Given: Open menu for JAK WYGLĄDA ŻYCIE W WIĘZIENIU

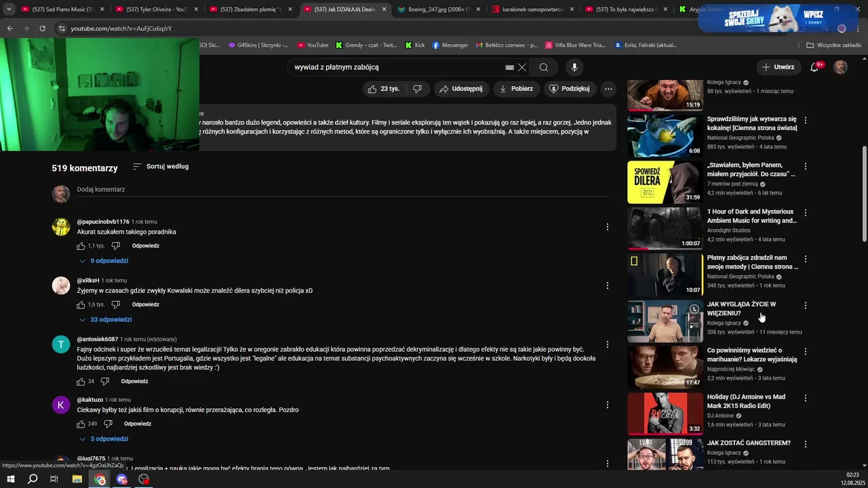Looking at the screenshot, I should coord(806,306).
